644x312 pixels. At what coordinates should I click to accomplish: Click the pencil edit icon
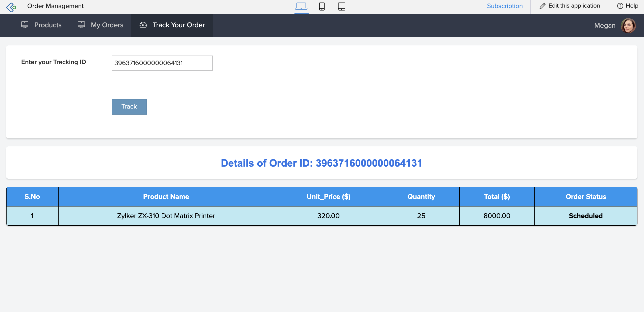point(542,6)
